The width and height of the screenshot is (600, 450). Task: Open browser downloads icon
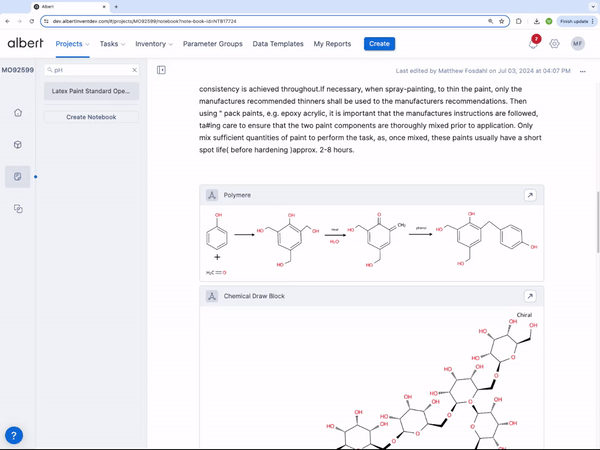pos(536,21)
